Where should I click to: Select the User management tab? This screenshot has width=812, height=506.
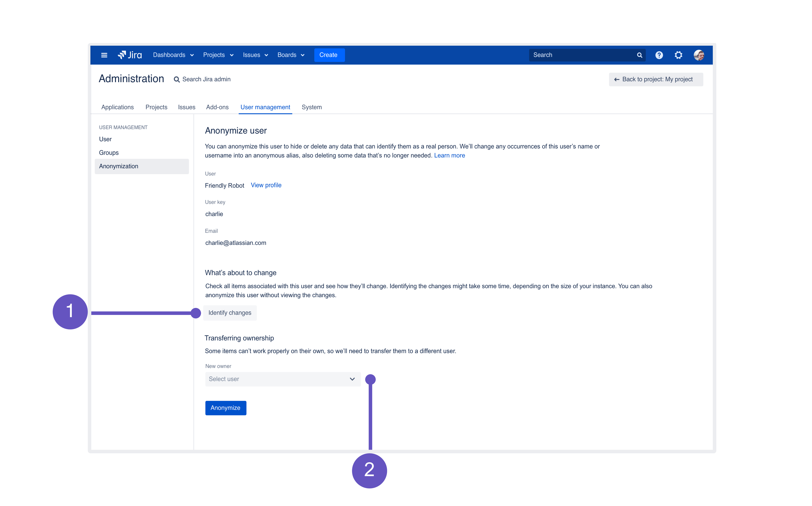tap(265, 107)
